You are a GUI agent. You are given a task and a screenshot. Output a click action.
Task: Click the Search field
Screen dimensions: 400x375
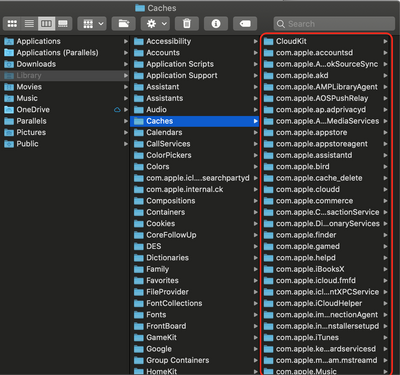click(334, 24)
